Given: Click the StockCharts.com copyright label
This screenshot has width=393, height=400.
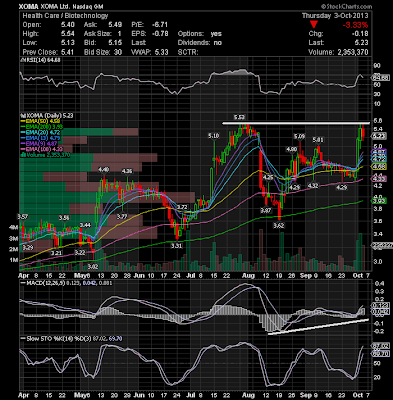Looking at the screenshot, I should pyautogui.click(x=346, y=6).
